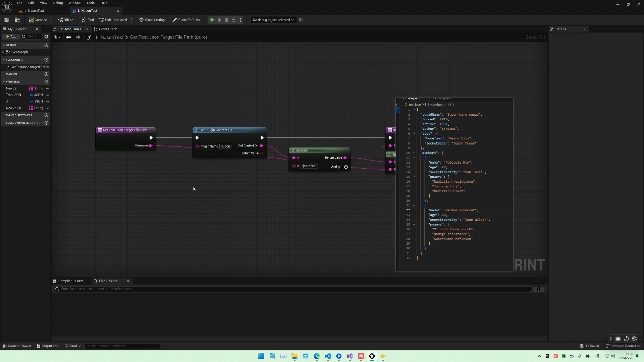Toggle Hide Unrelated nodes

pos(113,20)
